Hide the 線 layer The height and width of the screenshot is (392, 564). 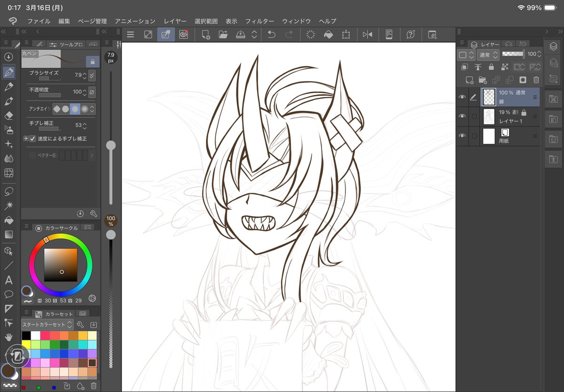[462, 97]
